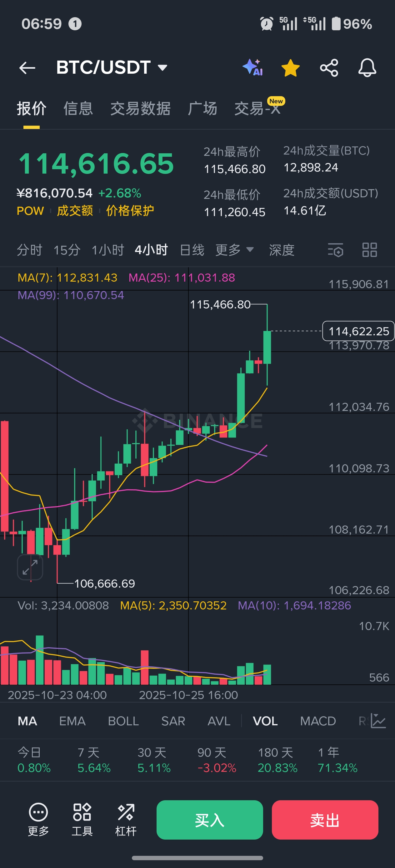
Task: Tap the 114,622.25 current price label
Action: pos(358,331)
